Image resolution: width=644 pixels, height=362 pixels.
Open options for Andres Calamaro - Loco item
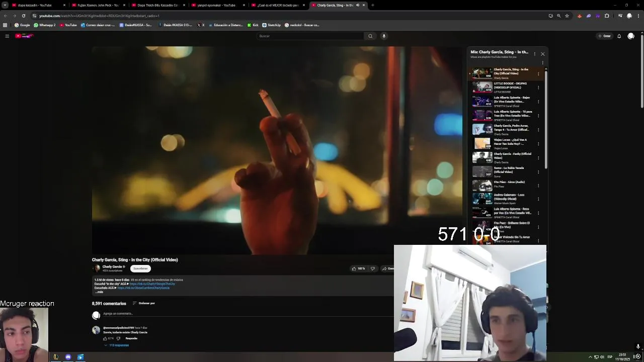(538, 199)
